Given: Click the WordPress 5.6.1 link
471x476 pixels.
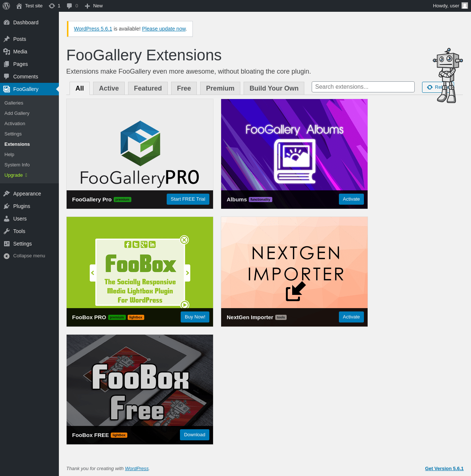Looking at the screenshot, I should click(93, 29).
